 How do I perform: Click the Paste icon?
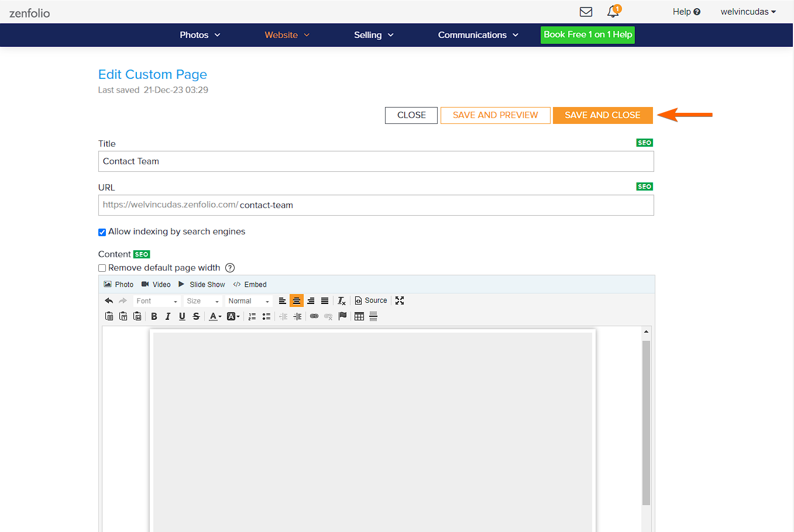[x=109, y=316]
